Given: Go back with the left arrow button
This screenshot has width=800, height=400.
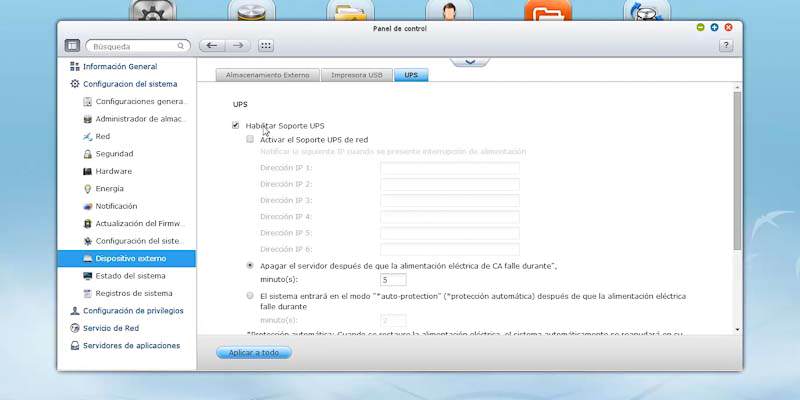Looking at the screenshot, I should click(212, 46).
